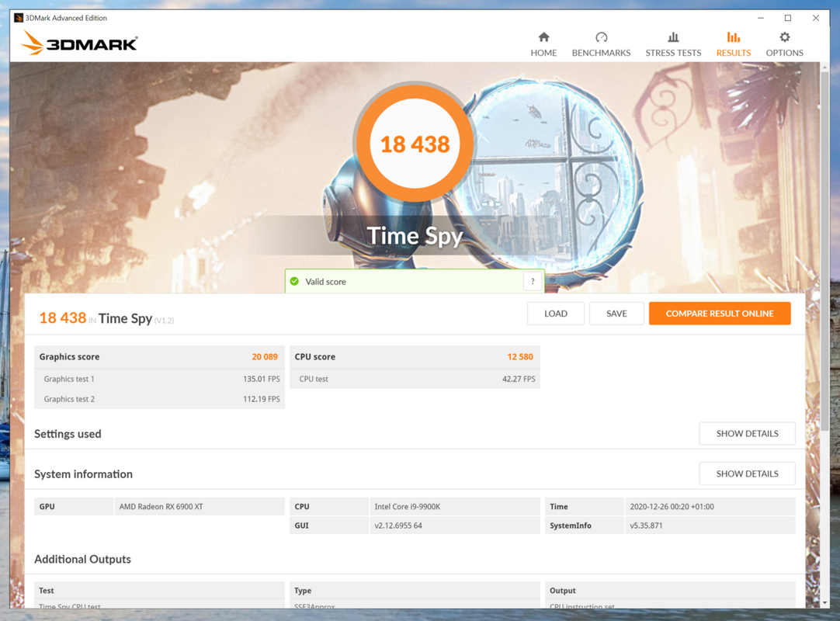Select the Graphics test 1 row

(160, 379)
